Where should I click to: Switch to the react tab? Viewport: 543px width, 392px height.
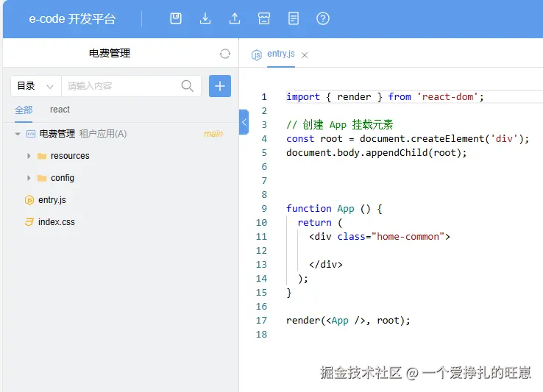tap(60, 110)
